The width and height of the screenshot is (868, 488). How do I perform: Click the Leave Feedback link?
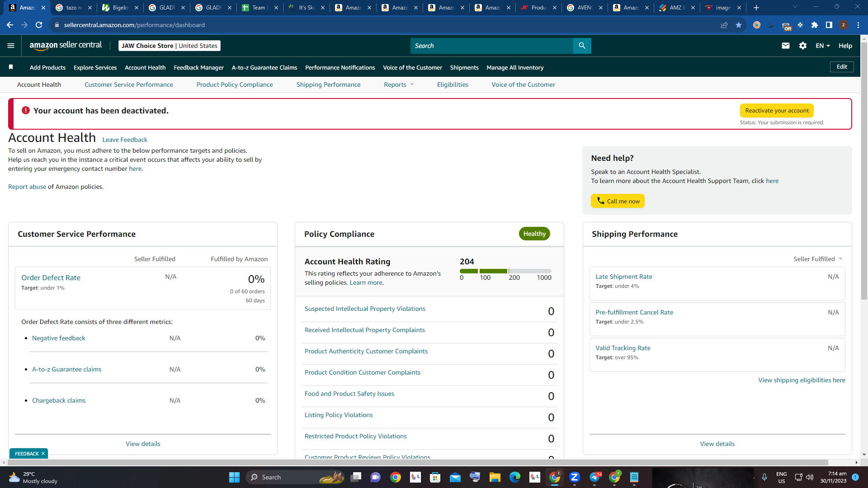coord(125,140)
